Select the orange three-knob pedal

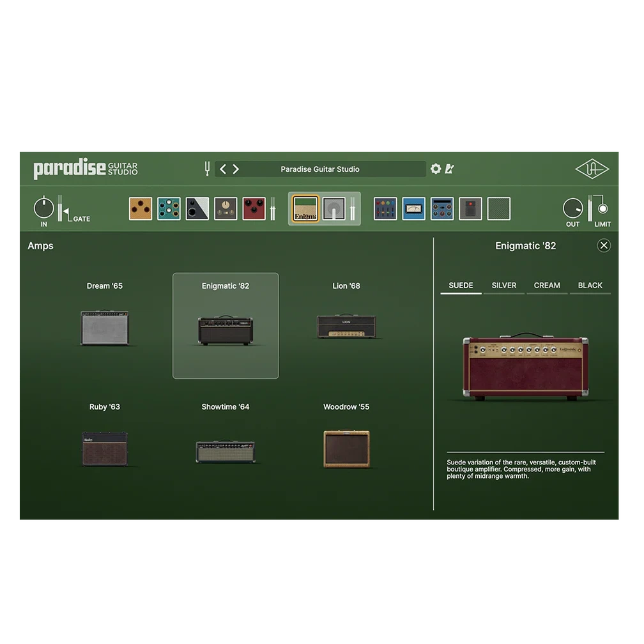pyautogui.click(x=141, y=209)
